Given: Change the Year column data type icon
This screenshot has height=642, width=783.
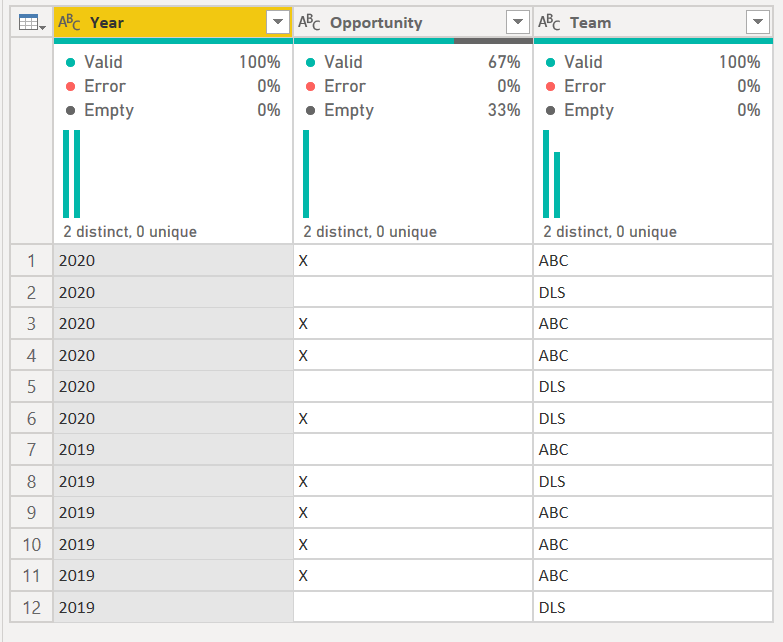Looking at the screenshot, I should click(69, 22).
